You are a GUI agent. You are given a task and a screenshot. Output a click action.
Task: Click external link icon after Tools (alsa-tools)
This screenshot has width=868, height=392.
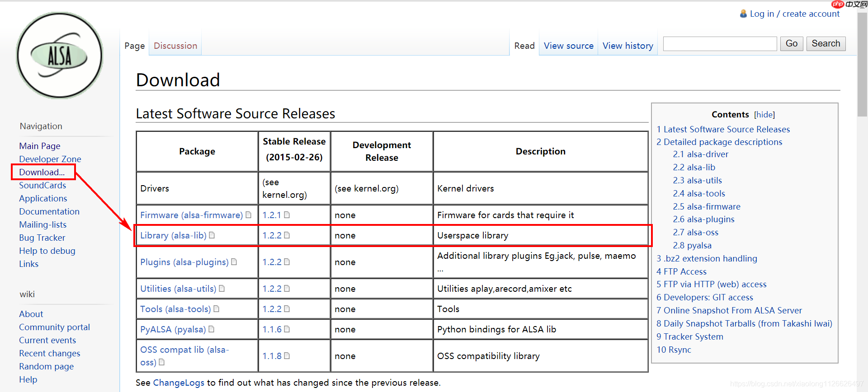(x=217, y=309)
